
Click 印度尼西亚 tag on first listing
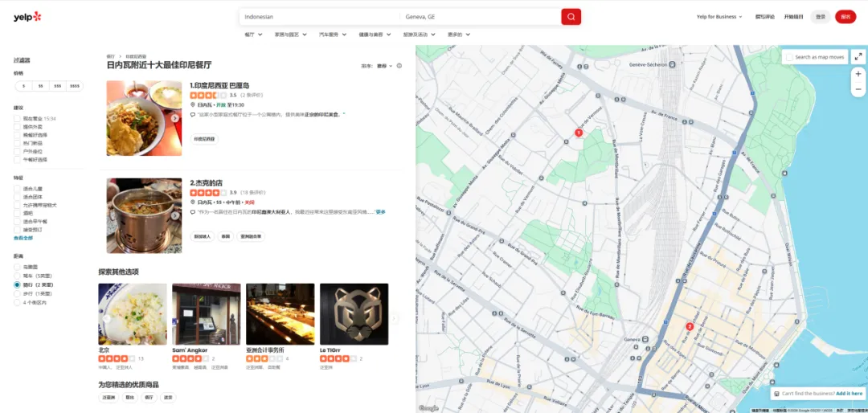tap(204, 139)
